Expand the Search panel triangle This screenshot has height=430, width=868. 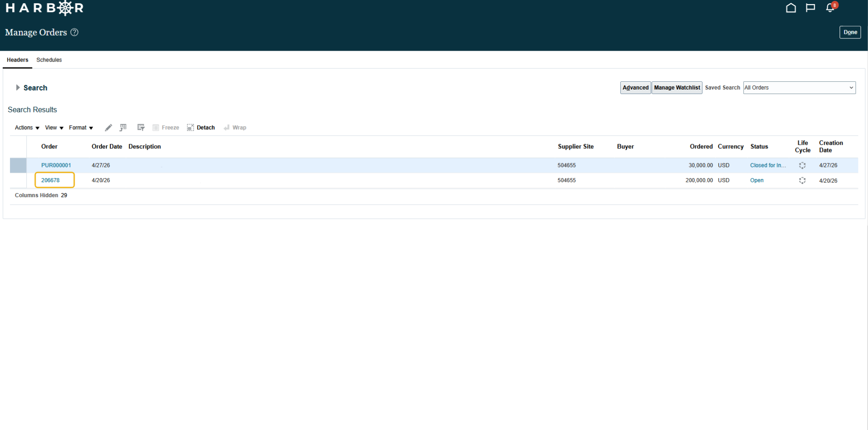click(18, 88)
